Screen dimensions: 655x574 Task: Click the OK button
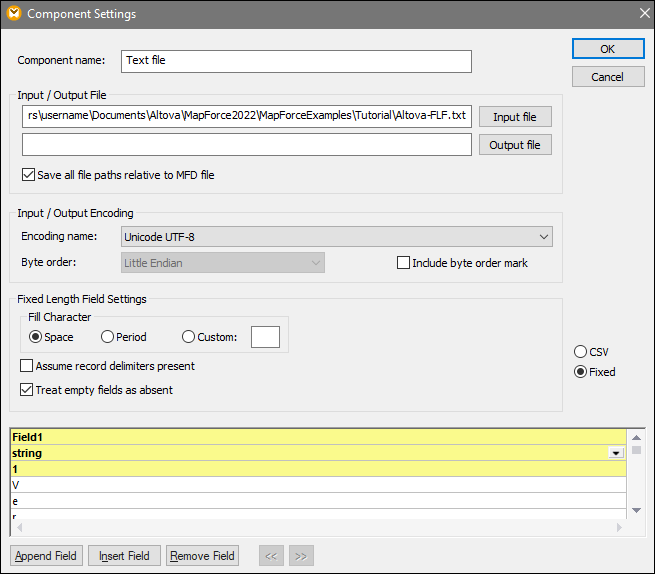pyautogui.click(x=608, y=49)
